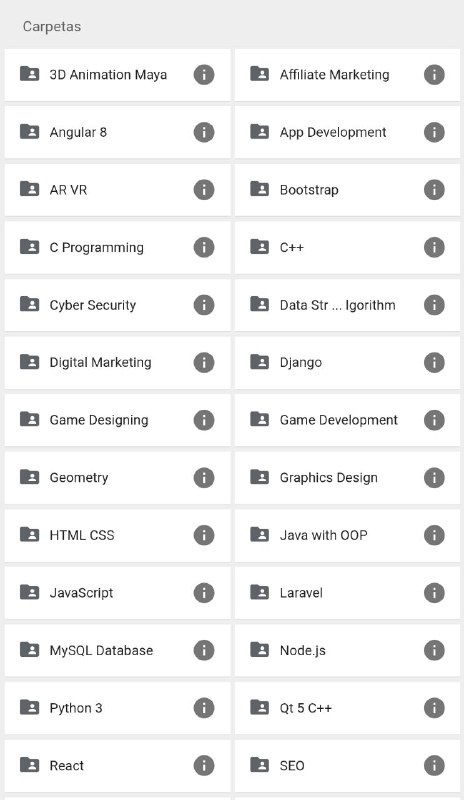Click info icon for Game Development
Screen dimensions: 464x800
coord(434,420)
